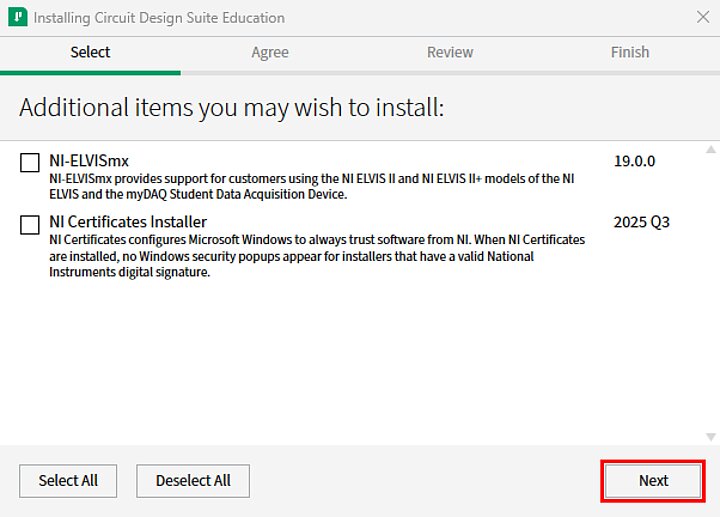This screenshot has width=720, height=517.
Task: Click the list scroll up arrow
Action: click(x=711, y=149)
